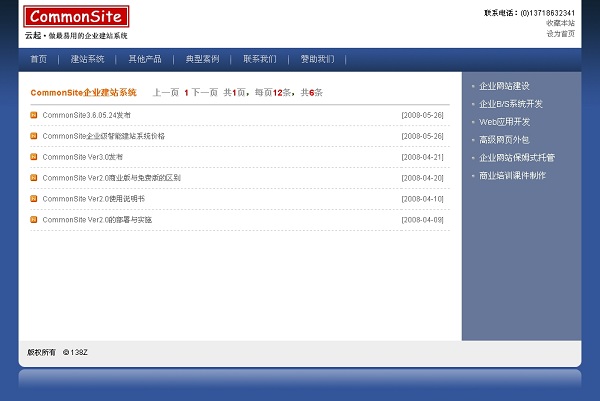Click the orange icon beside CommonSite Ver3.0发布
The height and width of the screenshot is (401, 600).
tap(34, 157)
